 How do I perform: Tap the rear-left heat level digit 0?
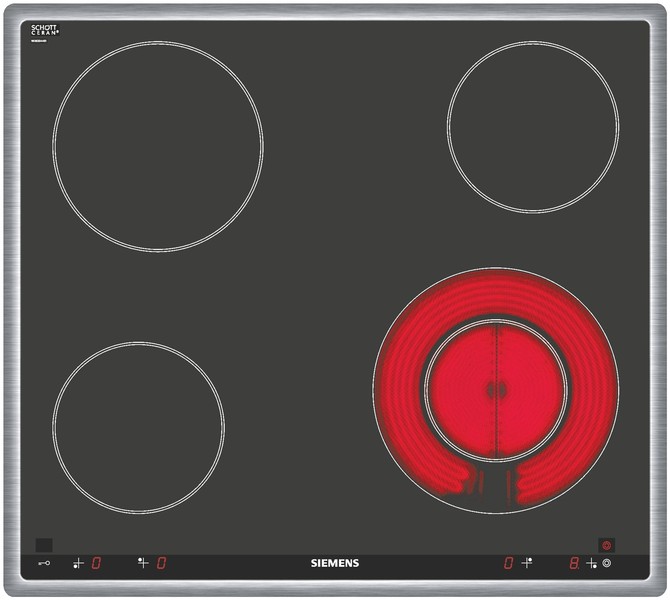click(x=161, y=563)
